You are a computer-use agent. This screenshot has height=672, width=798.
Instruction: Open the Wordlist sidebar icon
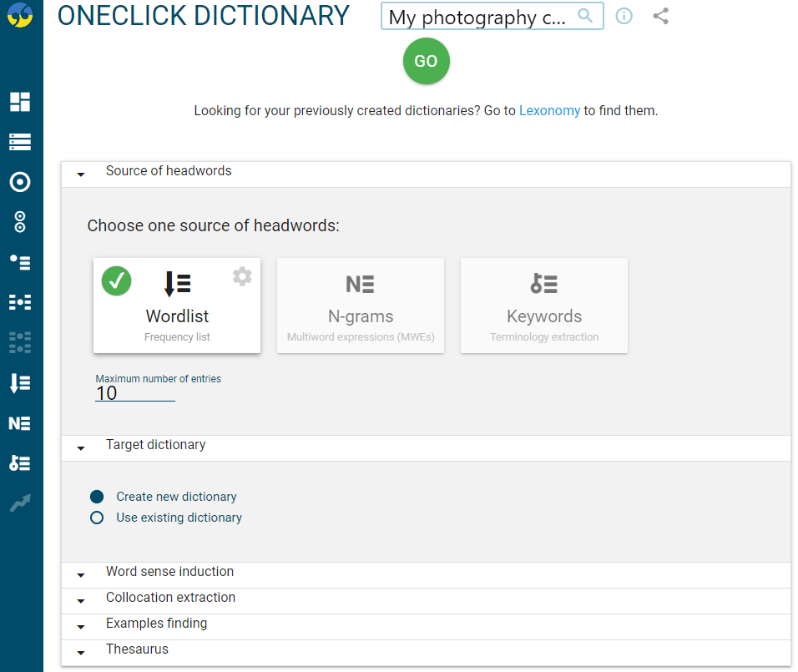click(20, 383)
